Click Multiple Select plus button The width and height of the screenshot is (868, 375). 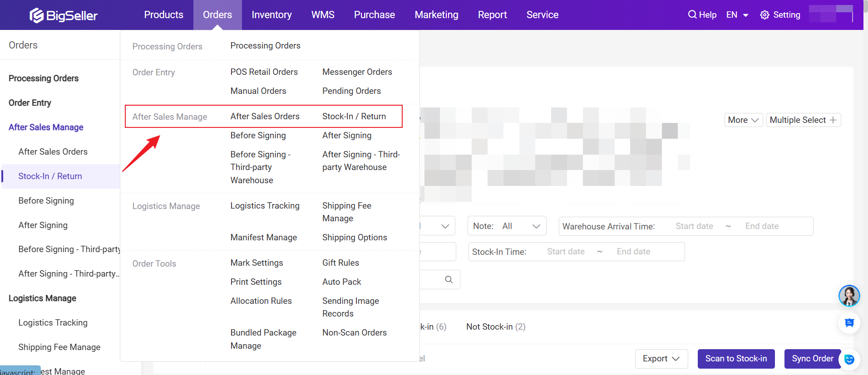[x=803, y=120]
